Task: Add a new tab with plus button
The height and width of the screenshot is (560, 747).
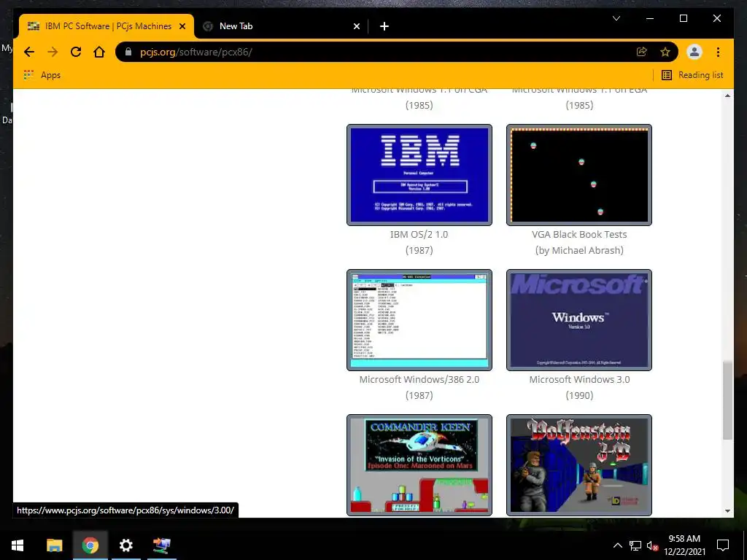Action: point(384,26)
